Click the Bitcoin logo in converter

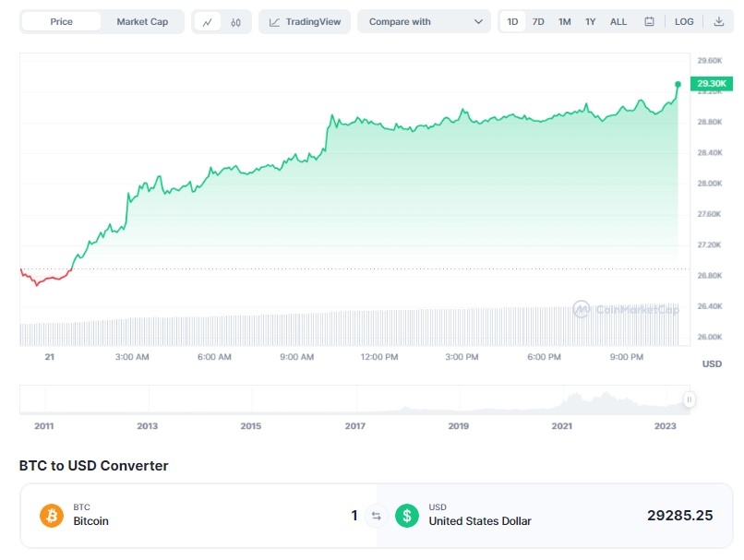tap(52, 516)
